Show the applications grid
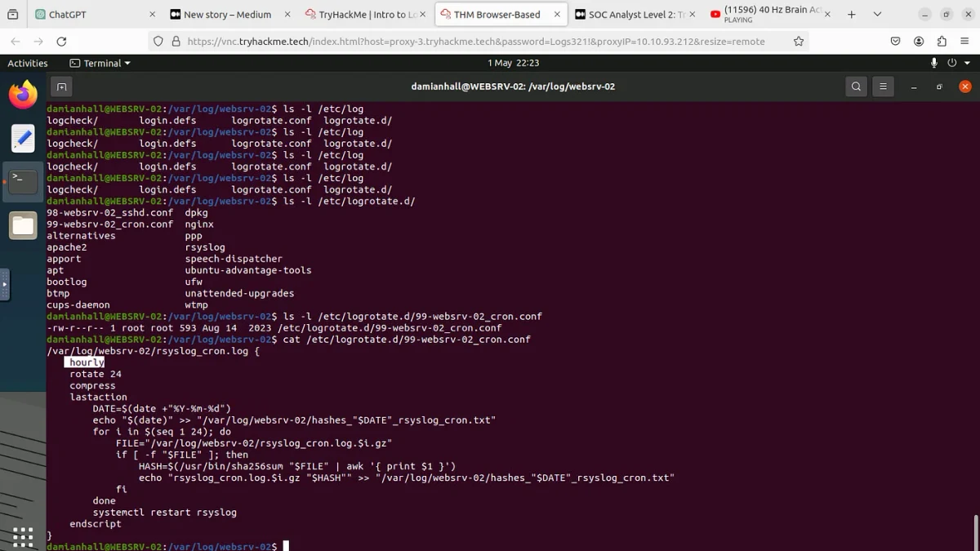980x551 pixels. coord(23,535)
